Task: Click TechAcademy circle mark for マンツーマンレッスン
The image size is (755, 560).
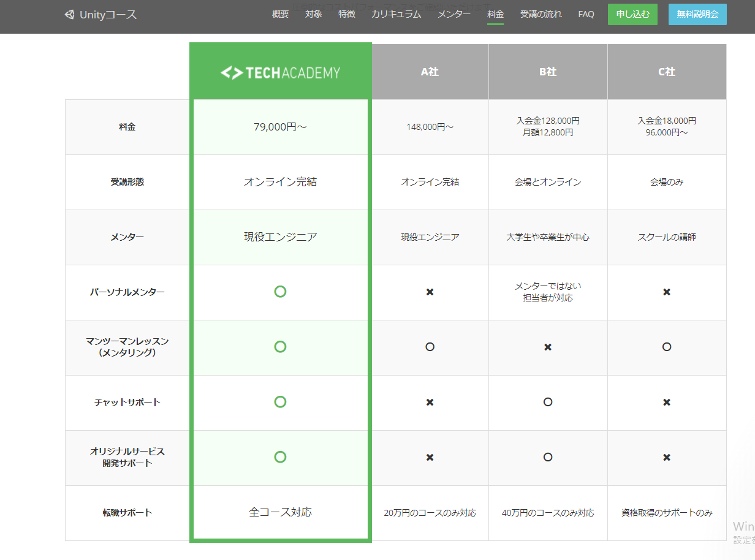Action: coord(280,347)
